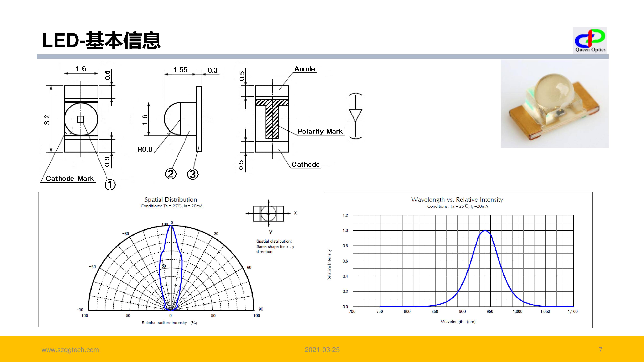Click the Cathode Mark label
644x362 pixels.
pos(70,179)
